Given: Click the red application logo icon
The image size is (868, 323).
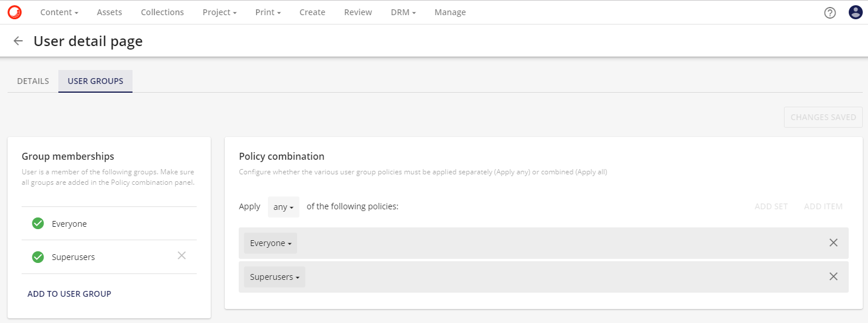Looking at the screenshot, I should click(15, 12).
